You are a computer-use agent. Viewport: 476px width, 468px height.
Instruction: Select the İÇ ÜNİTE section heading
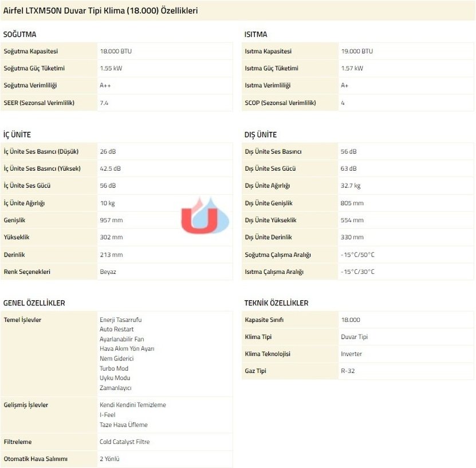[x=17, y=135]
